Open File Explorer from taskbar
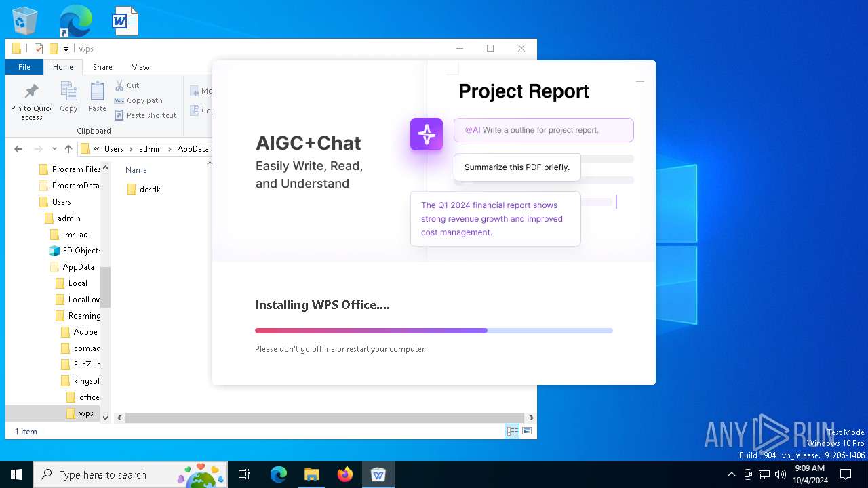The width and height of the screenshot is (868, 488). [311, 474]
